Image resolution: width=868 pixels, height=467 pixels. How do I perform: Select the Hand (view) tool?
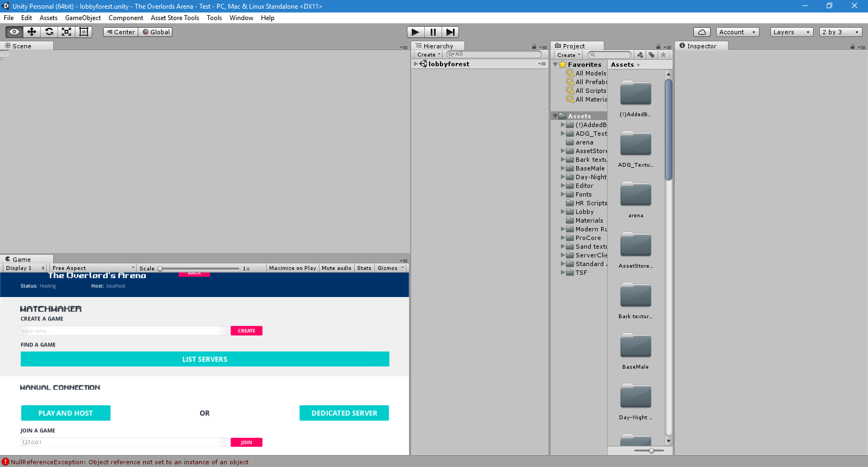pos(15,32)
